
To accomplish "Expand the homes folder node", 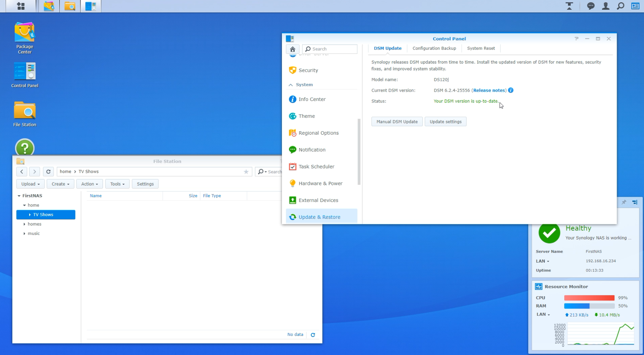I will (24, 224).
